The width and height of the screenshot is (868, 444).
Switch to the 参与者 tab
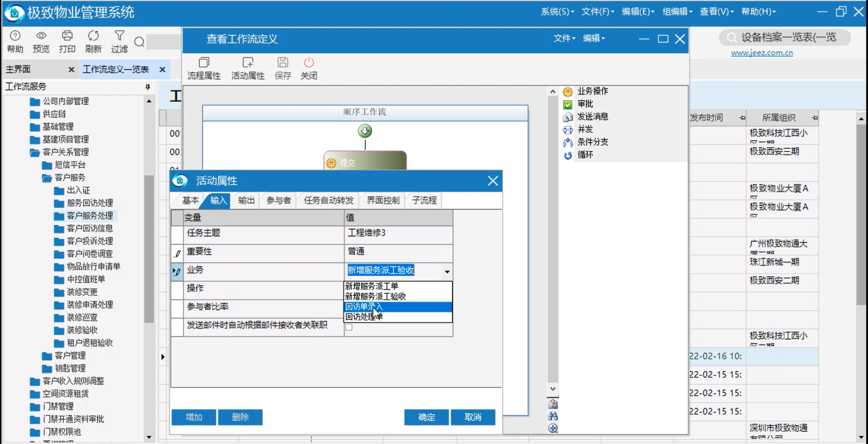[278, 200]
